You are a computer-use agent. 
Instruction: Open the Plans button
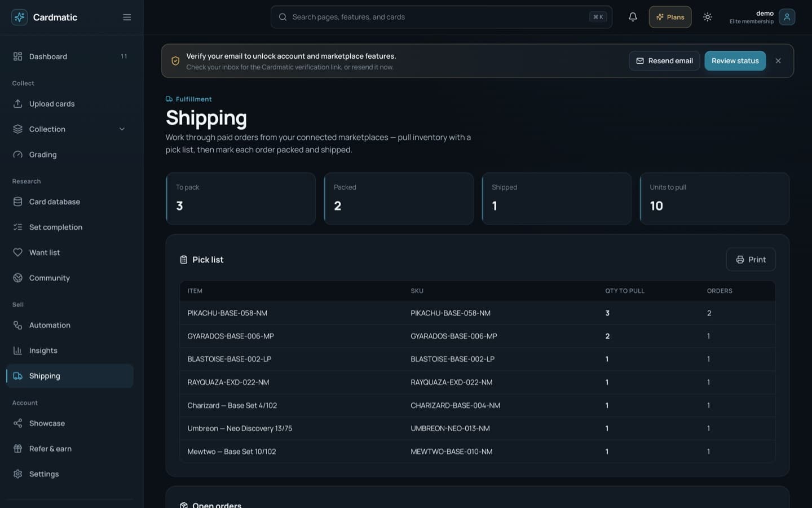click(670, 17)
